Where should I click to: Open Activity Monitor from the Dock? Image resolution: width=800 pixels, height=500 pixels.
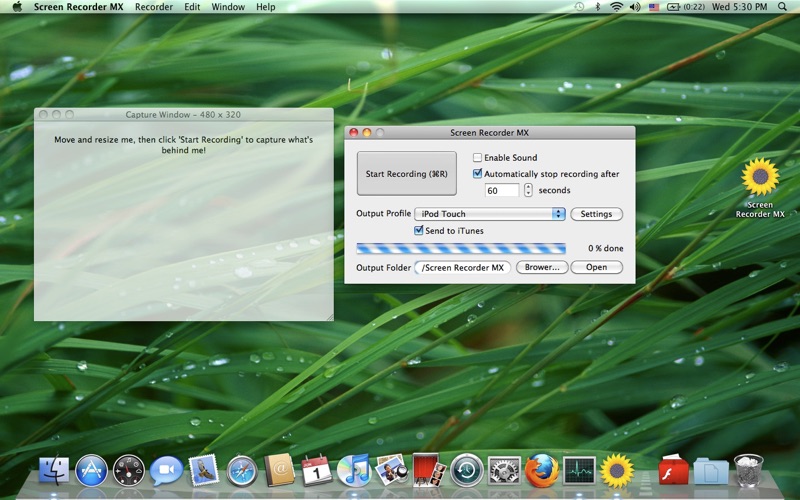[579, 468]
